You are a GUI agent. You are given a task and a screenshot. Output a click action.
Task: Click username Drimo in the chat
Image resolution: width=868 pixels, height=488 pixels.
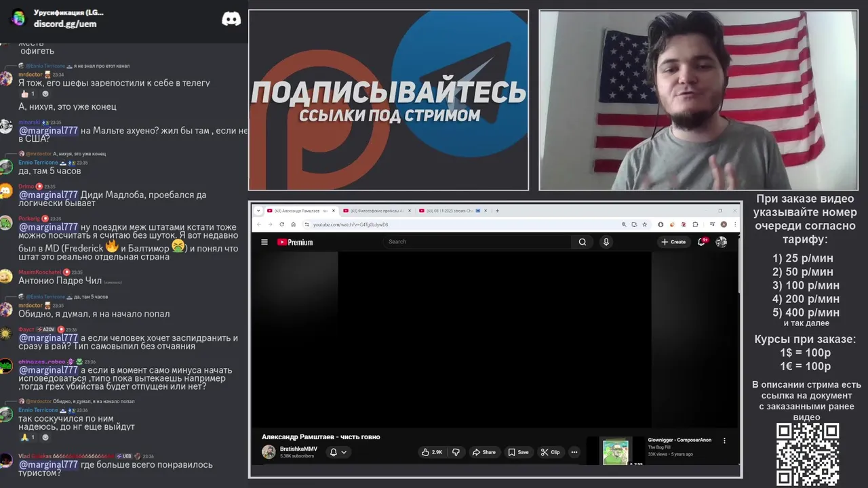[x=26, y=186]
